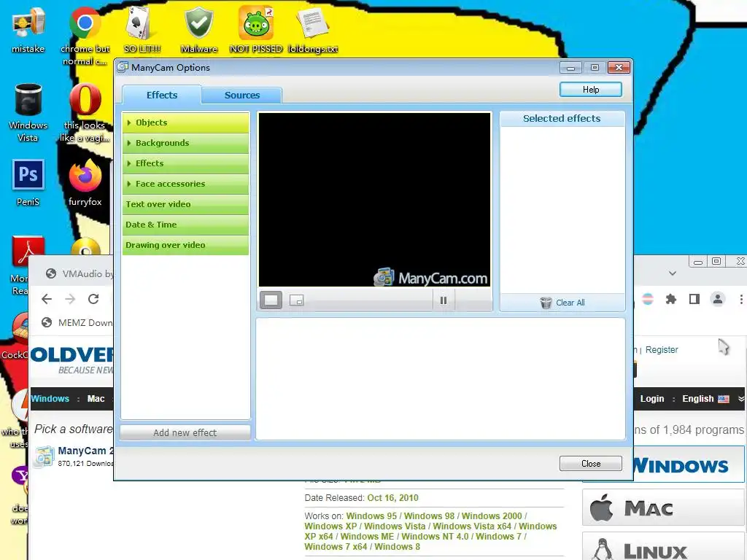Select the VMAudio browser tab
747x560 pixels.
[x=80, y=274]
